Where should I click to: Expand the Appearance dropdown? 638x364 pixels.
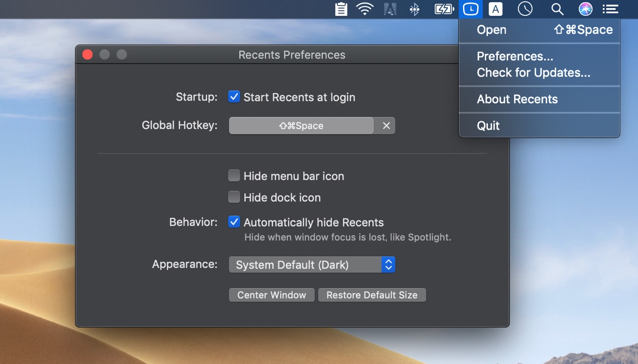click(312, 265)
